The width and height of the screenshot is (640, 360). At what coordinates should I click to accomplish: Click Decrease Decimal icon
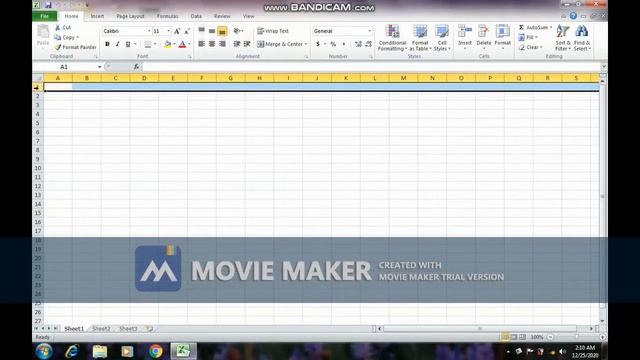[x=368, y=44]
